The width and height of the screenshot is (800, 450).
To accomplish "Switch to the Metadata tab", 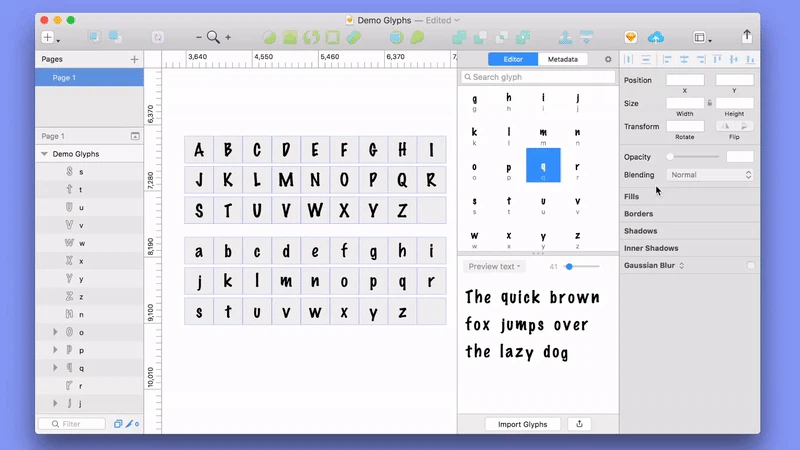I will [x=563, y=59].
